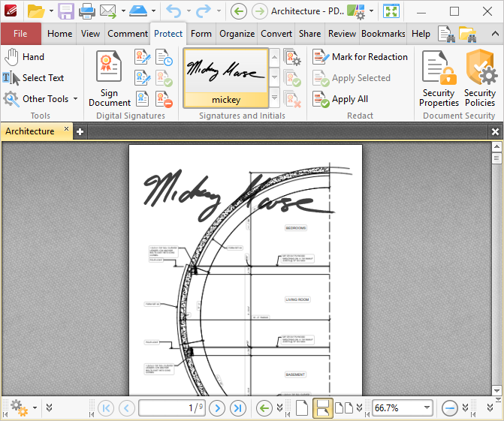Open the Organize ribbon tab
The width and height of the screenshot is (504, 421).
(237, 34)
